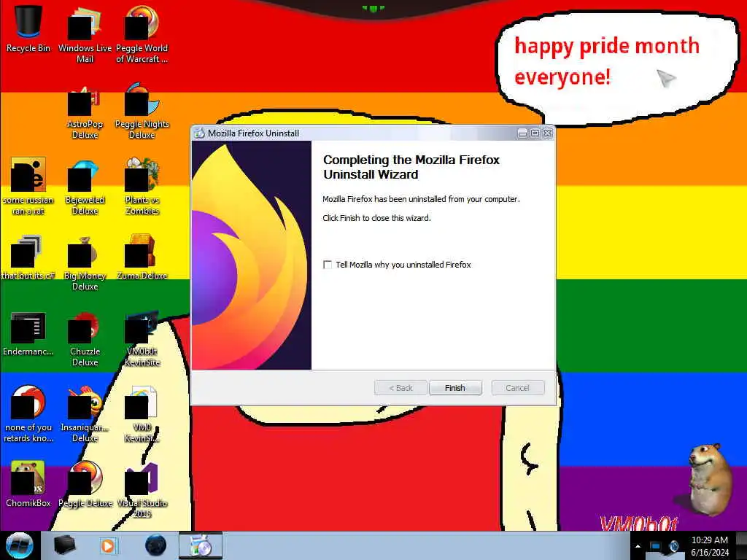The image size is (747, 560).
Task: Select the Bejeweled Deluxe desktop icon
Action: pos(85,187)
